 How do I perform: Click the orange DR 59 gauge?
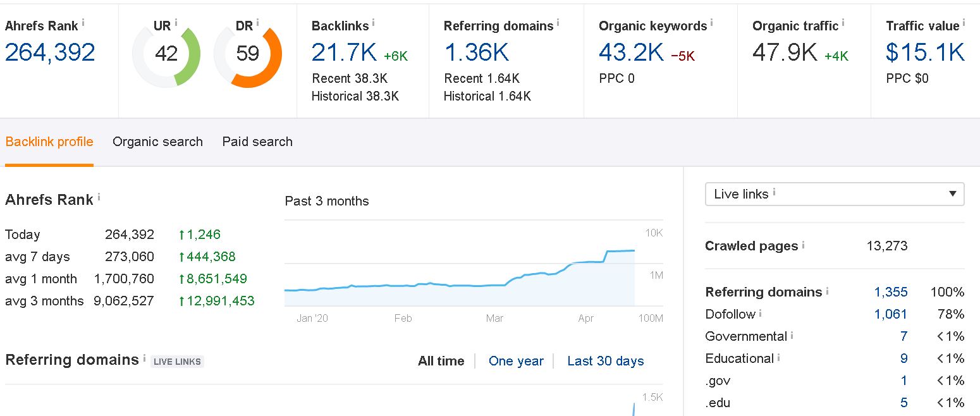[x=248, y=54]
